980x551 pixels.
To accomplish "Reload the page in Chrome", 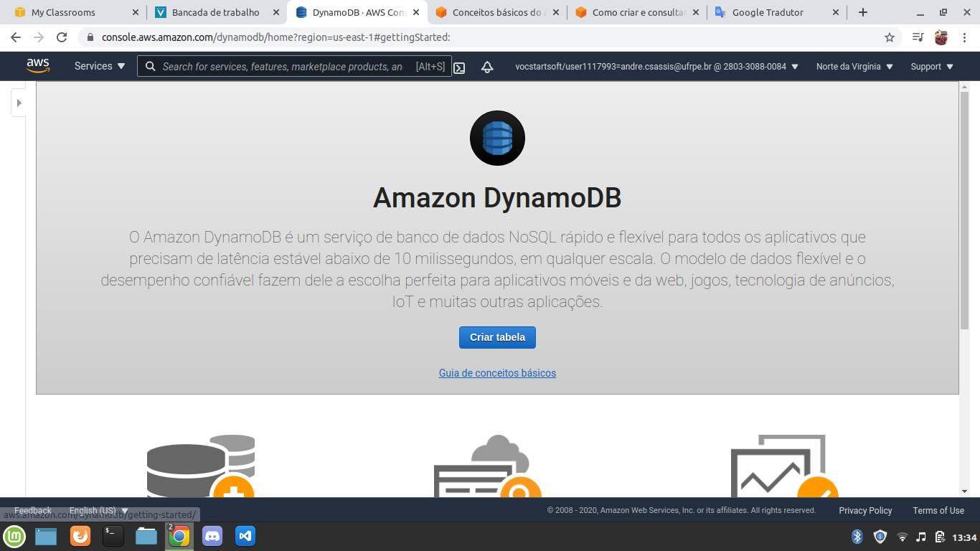I will tap(62, 37).
